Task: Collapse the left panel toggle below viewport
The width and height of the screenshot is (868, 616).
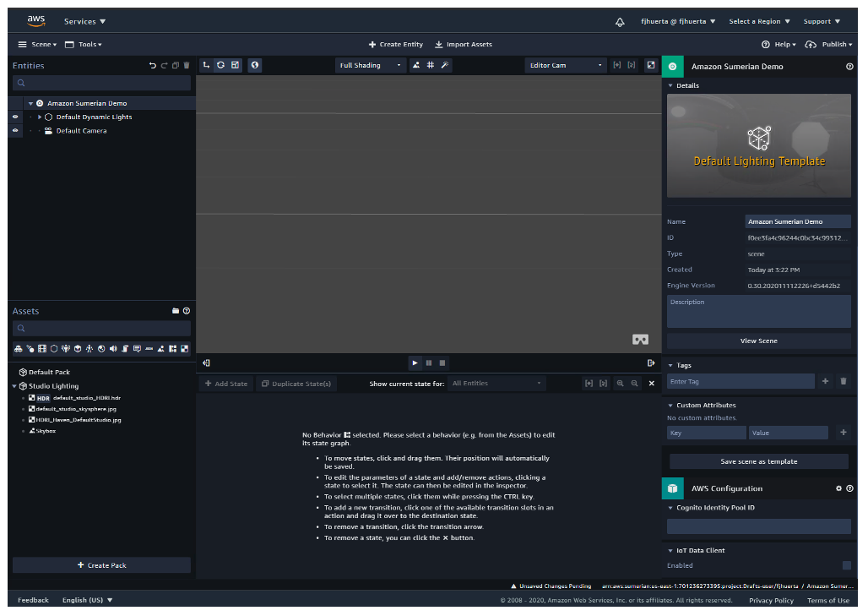Action: pos(206,363)
